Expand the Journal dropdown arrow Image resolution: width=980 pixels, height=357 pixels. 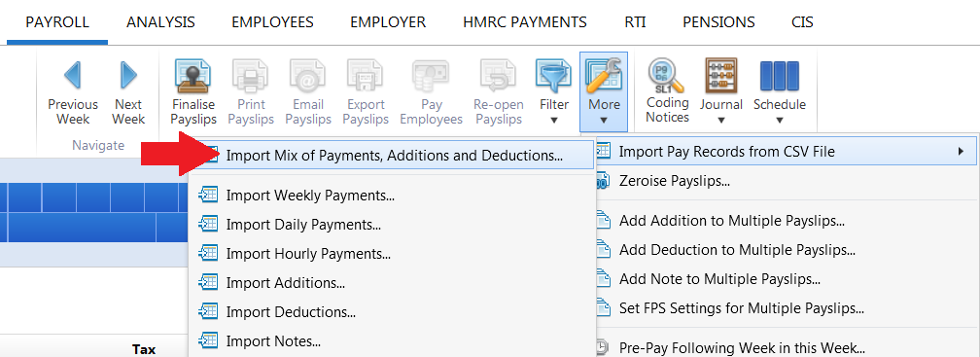(x=721, y=120)
